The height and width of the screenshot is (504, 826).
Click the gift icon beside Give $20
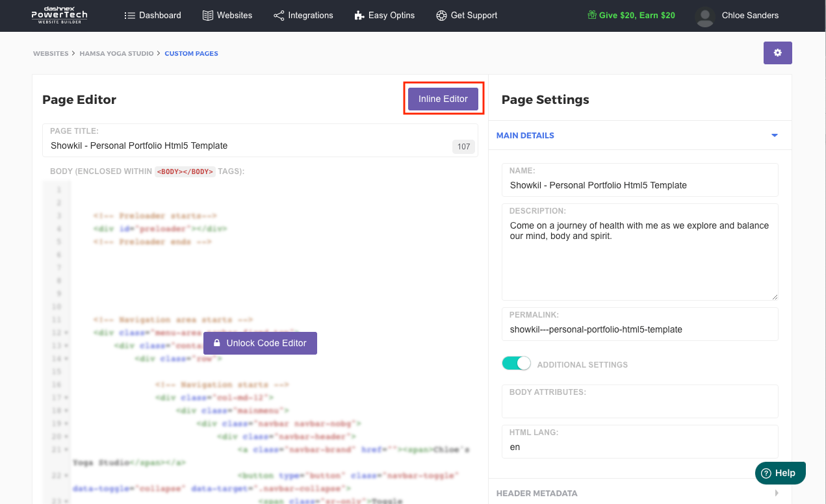tap(592, 15)
